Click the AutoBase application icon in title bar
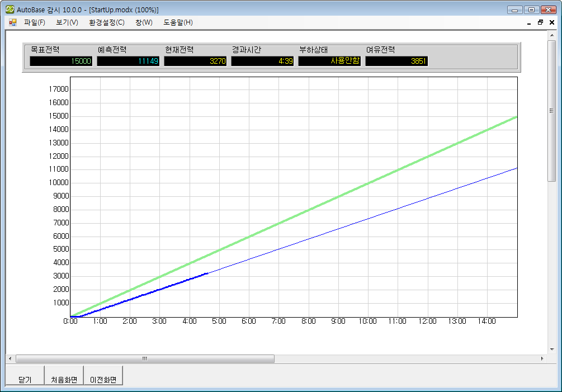This screenshot has width=562, height=392. click(10, 10)
